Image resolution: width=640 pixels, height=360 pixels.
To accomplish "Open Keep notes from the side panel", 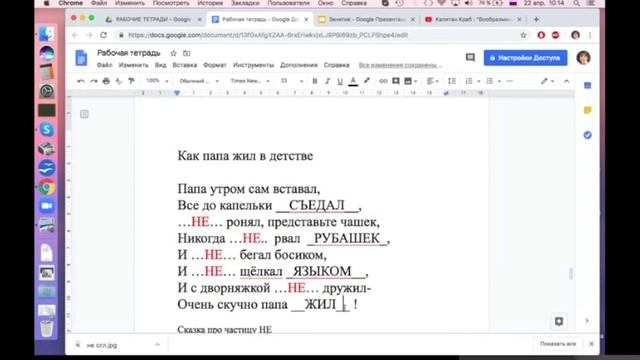I will 587,110.
